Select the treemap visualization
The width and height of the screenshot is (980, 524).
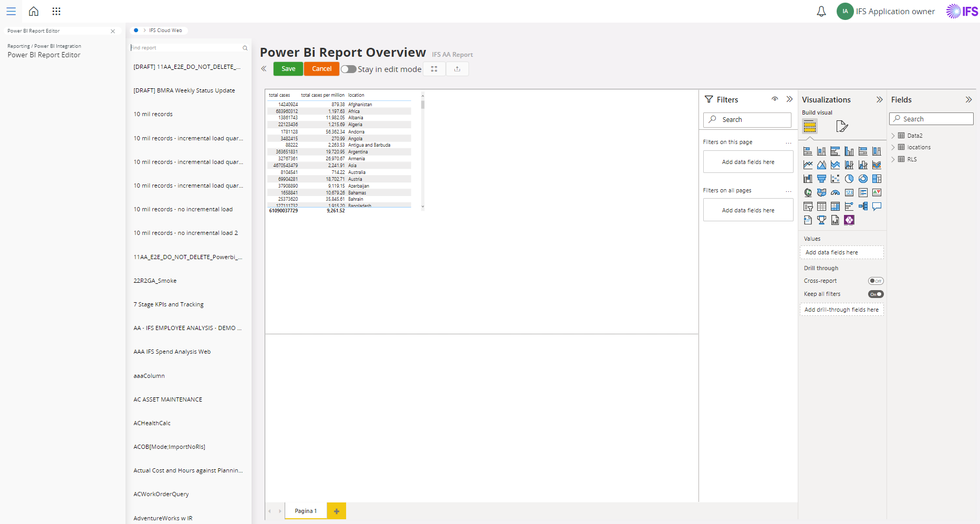877,179
